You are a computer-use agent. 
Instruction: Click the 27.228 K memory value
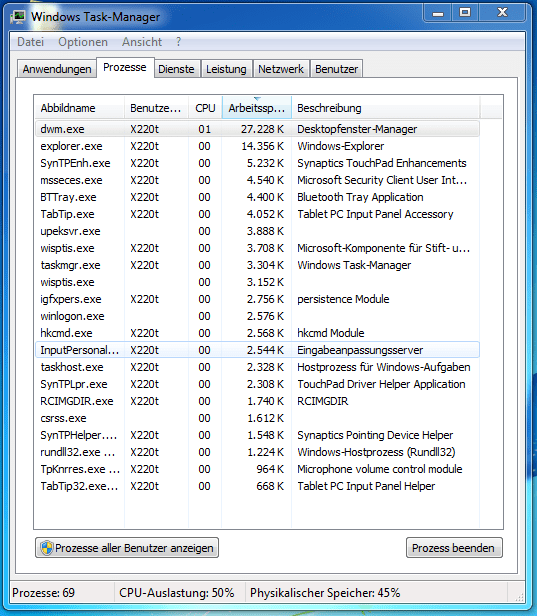[x=262, y=129]
